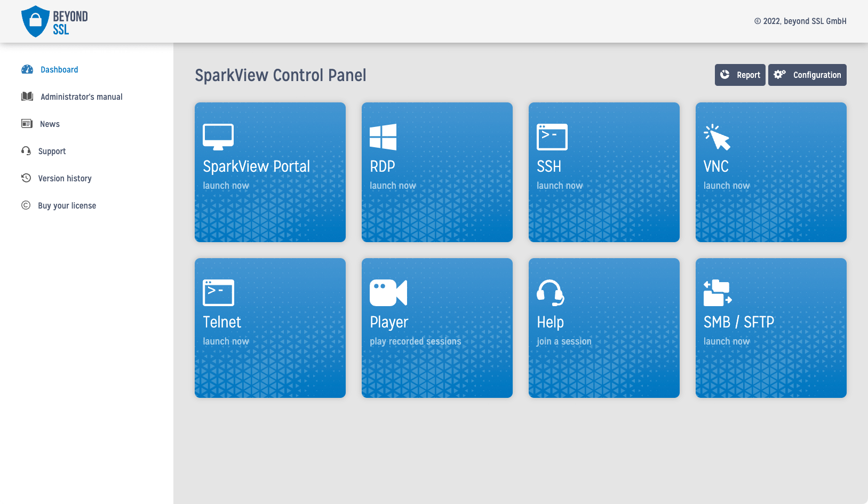Launch the SparkView Portal title link
The height and width of the screenshot is (504, 868).
tap(256, 166)
